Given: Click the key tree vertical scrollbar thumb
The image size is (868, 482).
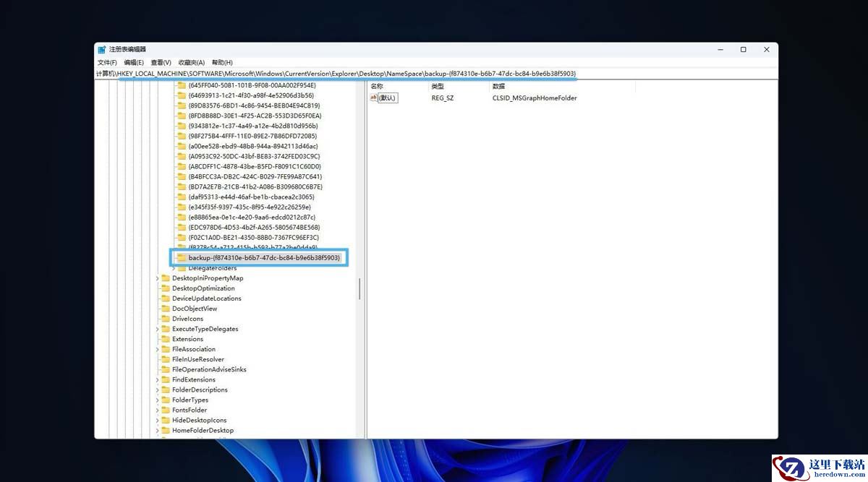Looking at the screenshot, I should 359,290.
